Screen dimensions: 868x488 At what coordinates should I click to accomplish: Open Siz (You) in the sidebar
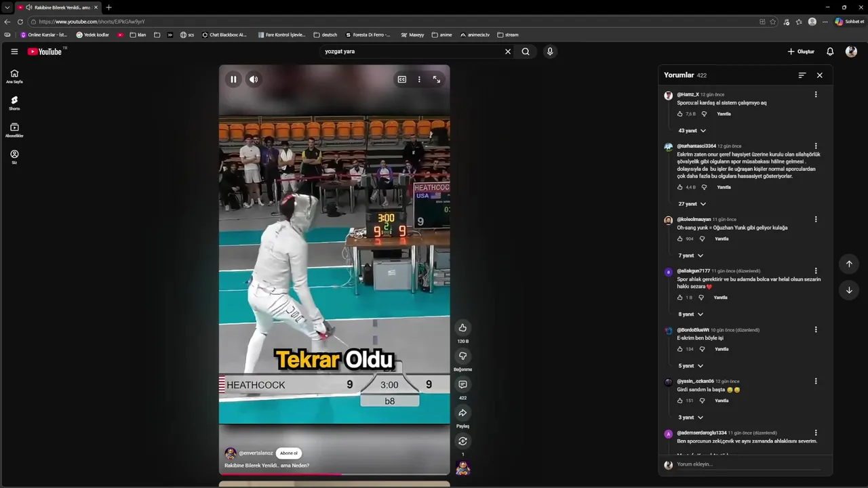pyautogui.click(x=14, y=157)
